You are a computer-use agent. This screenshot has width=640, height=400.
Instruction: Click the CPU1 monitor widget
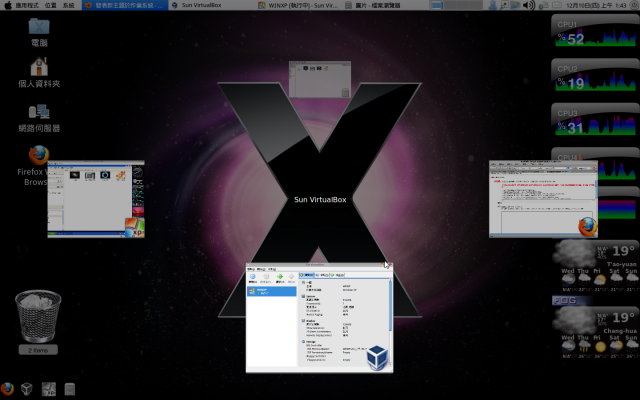pos(596,31)
